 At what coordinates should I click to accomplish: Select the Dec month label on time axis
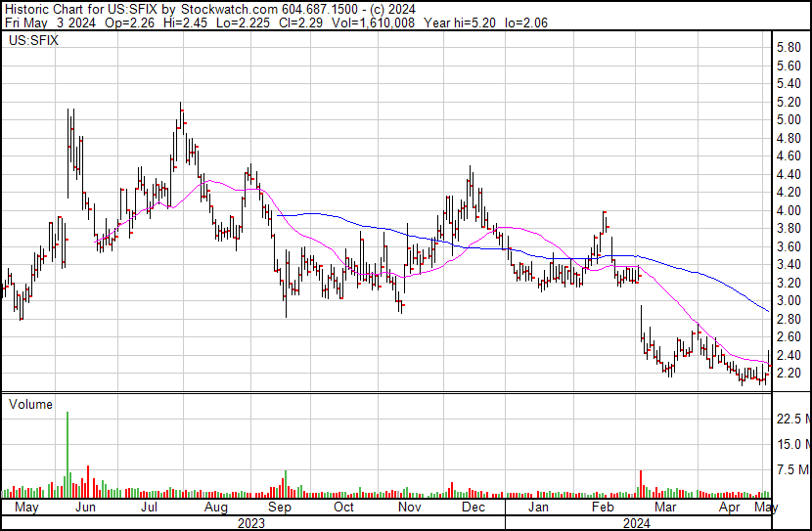[x=474, y=508]
